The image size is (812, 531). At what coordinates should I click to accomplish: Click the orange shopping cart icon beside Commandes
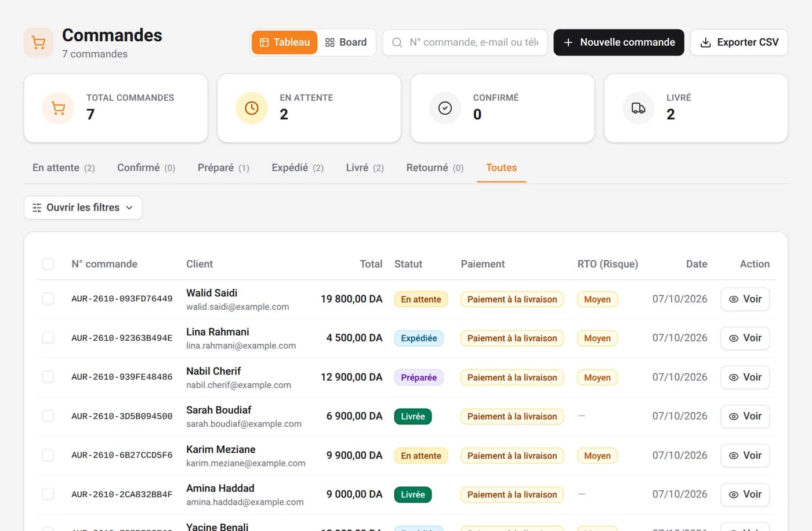(x=38, y=43)
